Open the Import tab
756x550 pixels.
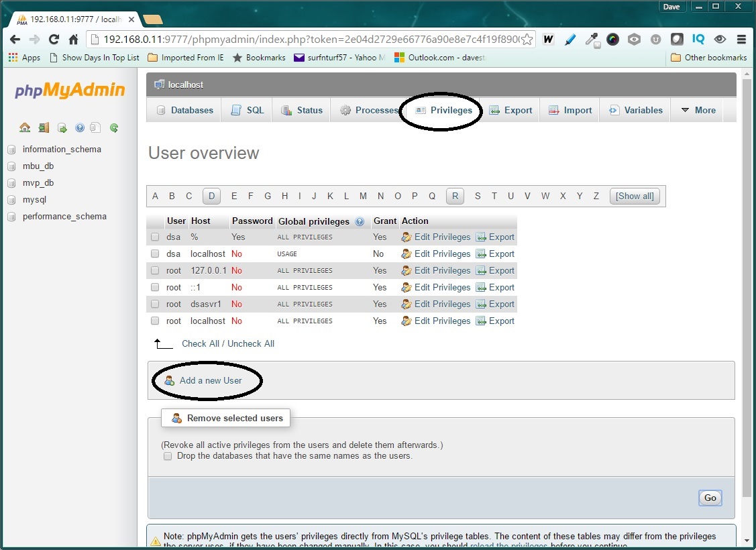[x=570, y=111]
